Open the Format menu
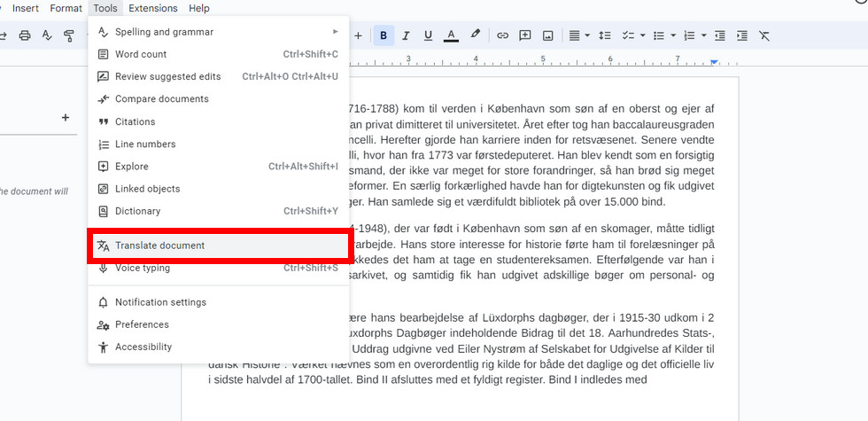Image resolution: width=868 pixels, height=421 pixels. [66, 8]
